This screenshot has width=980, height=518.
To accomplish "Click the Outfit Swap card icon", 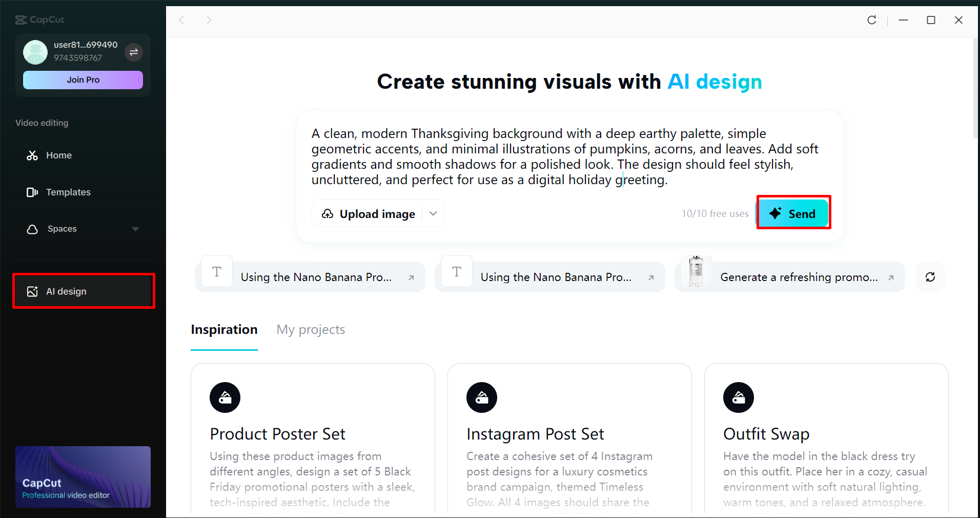I will point(738,397).
